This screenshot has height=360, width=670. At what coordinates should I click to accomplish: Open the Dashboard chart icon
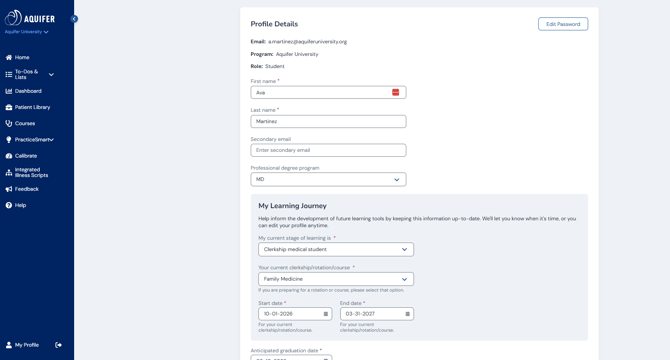click(x=9, y=91)
